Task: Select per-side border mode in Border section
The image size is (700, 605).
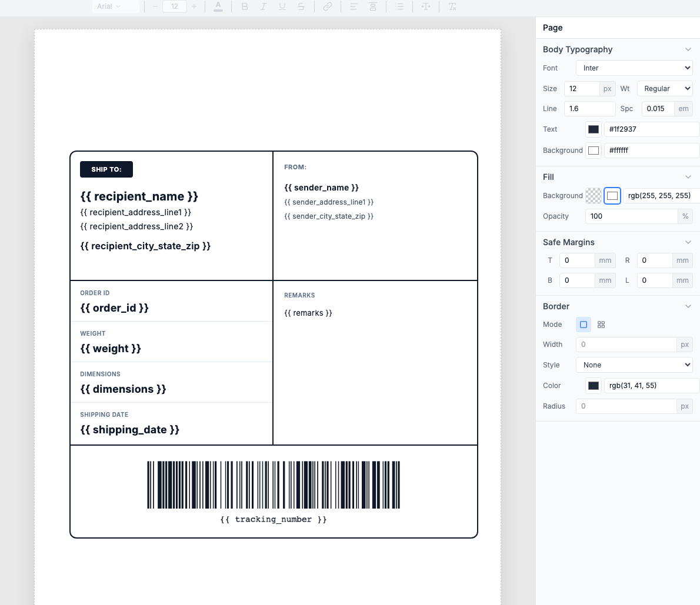Action: 601,325
